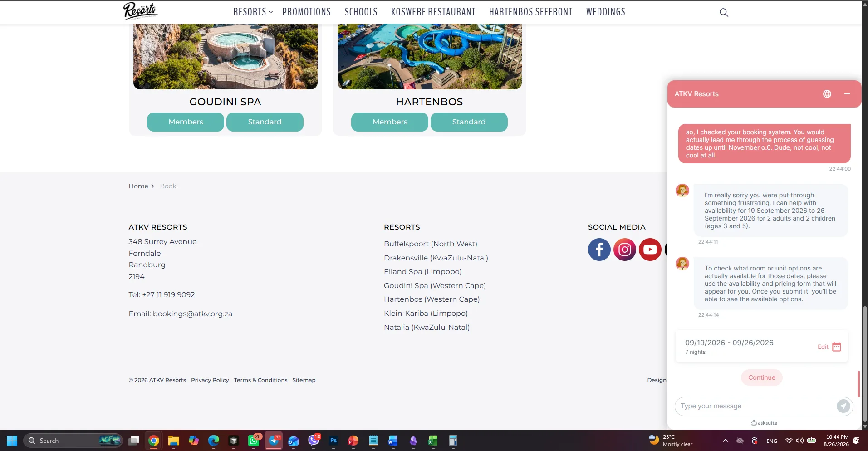Open Drakensville (KwaZulu-Natal) resort link
Image resolution: width=868 pixels, height=451 pixels.
coord(436,258)
